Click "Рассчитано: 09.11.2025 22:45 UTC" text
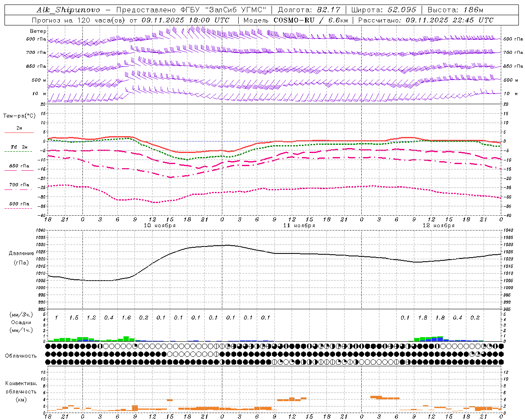Image resolution: width=525 pixels, height=420 pixels. point(426,20)
